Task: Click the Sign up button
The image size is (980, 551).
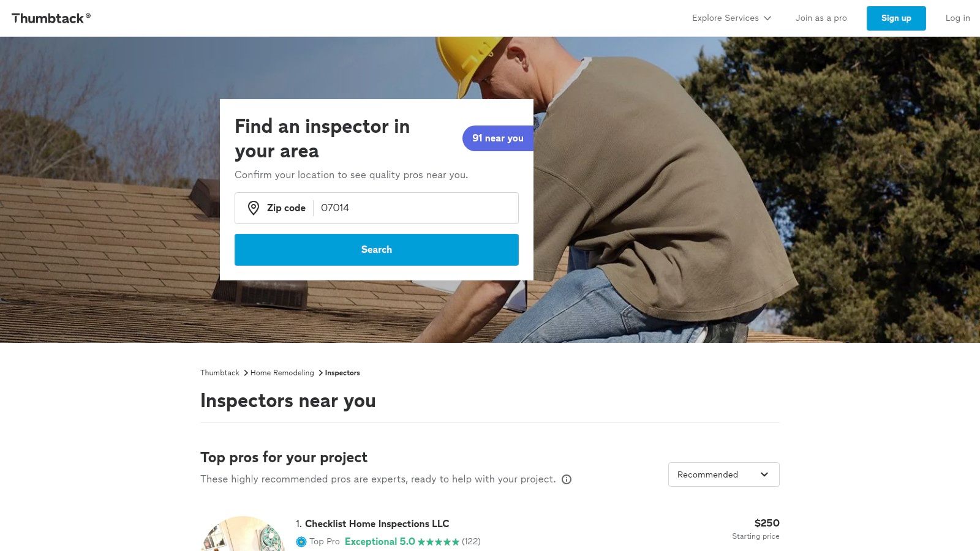Action: [x=896, y=18]
